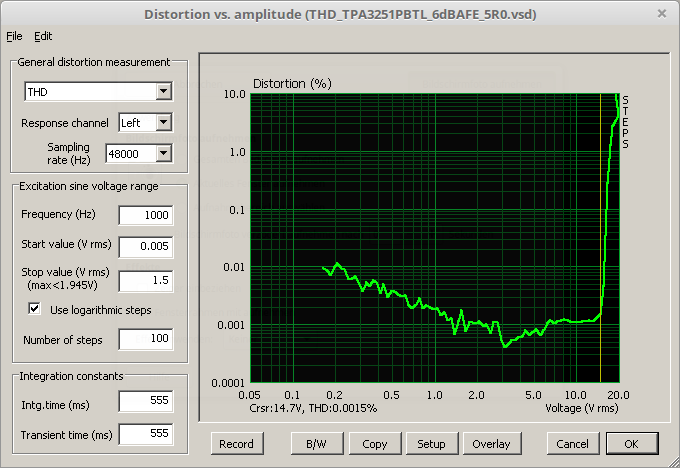Click the Number of steps field

(146, 338)
